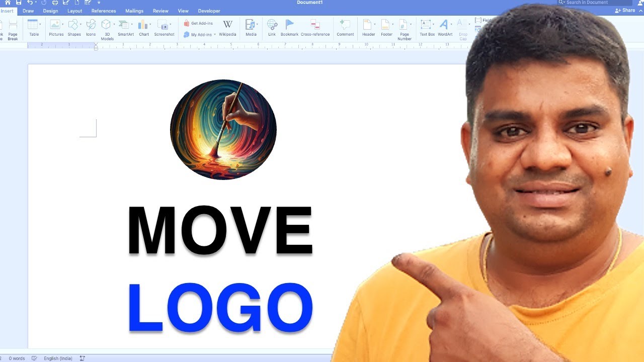The image size is (644, 362).
Task: Open the Draw tab
Action: click(28, 11)
